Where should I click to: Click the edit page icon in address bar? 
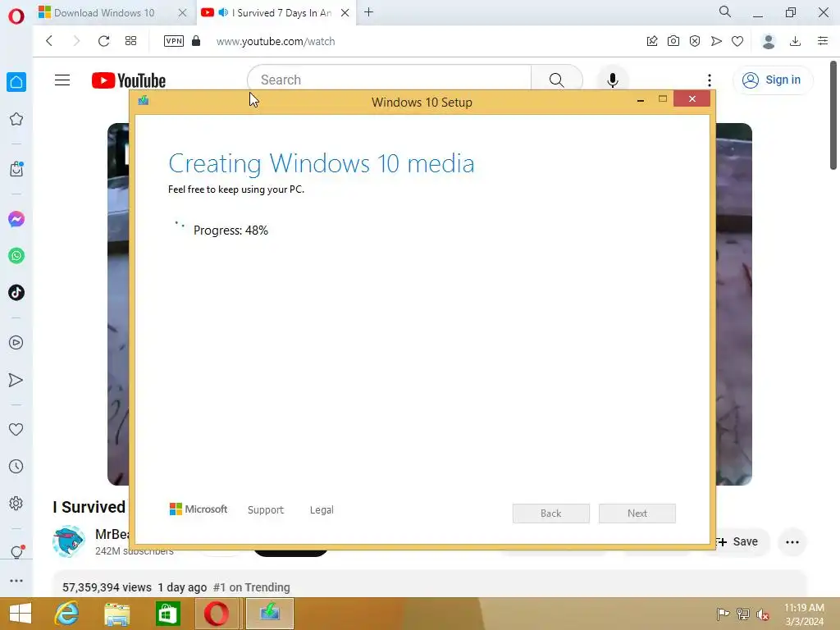tap(652, 41)
